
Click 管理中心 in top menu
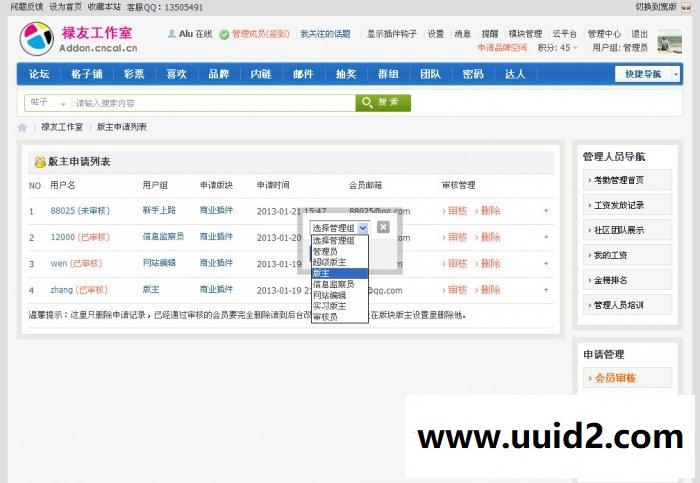pos(604,34)
